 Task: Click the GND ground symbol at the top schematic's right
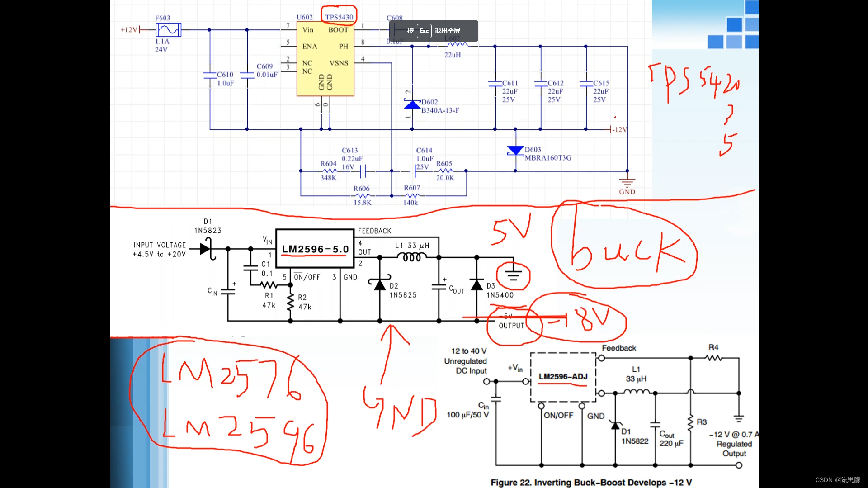point(627,183)
